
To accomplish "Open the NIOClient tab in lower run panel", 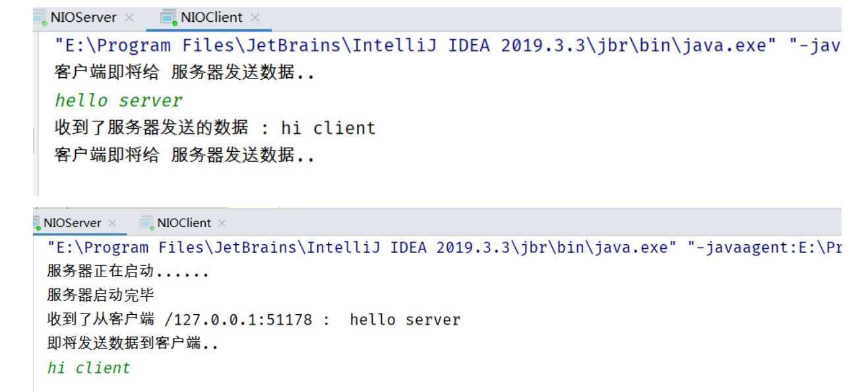I will tap(184, 223).
